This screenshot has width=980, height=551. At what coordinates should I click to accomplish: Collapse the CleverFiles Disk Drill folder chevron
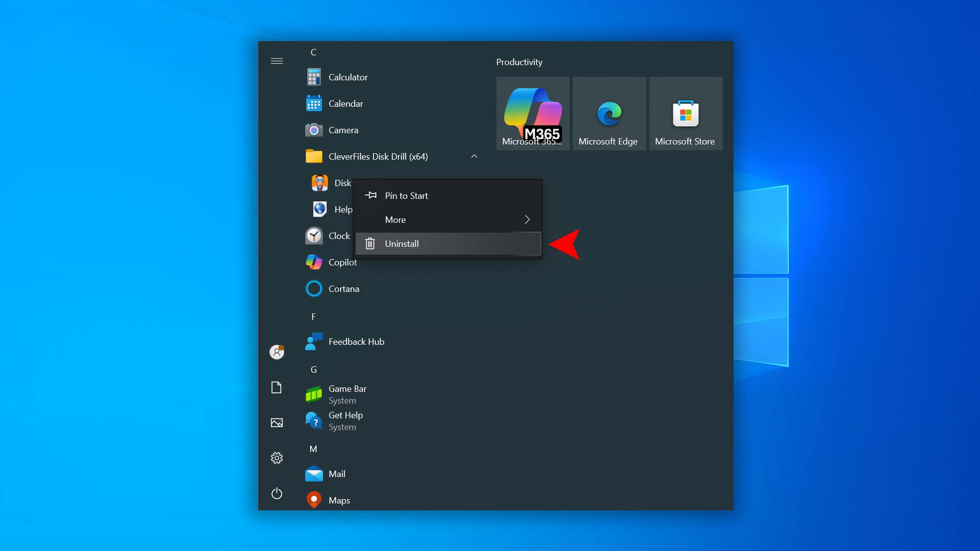coord(474,156)
